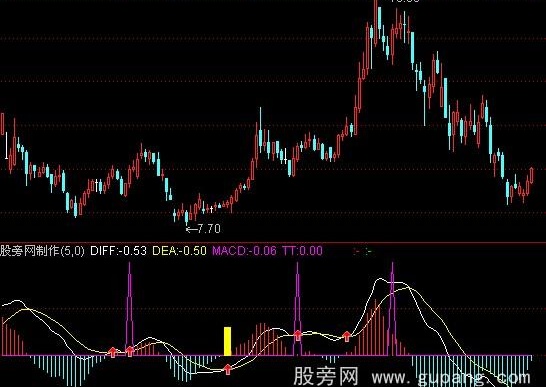Viewport: 546px width, 387px height.
Task: Select the DEA:-0.50 value label
Action: [179, 251]
